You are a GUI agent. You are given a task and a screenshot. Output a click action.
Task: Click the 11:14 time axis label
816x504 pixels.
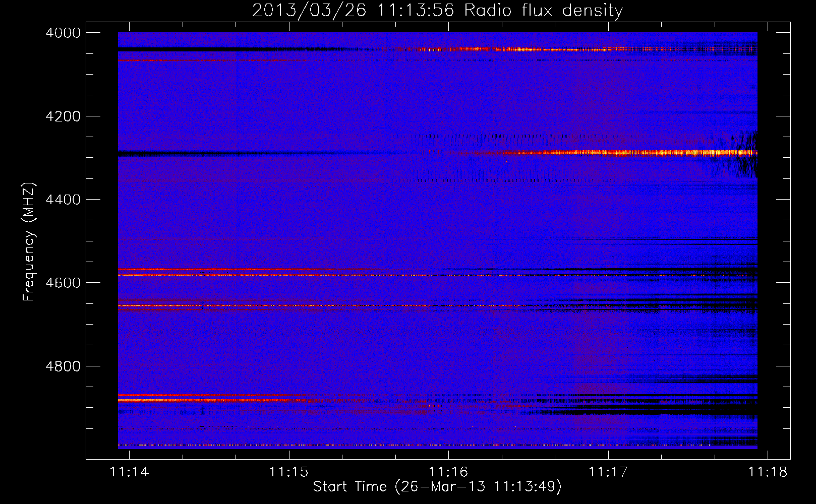[x=130, y=472]
